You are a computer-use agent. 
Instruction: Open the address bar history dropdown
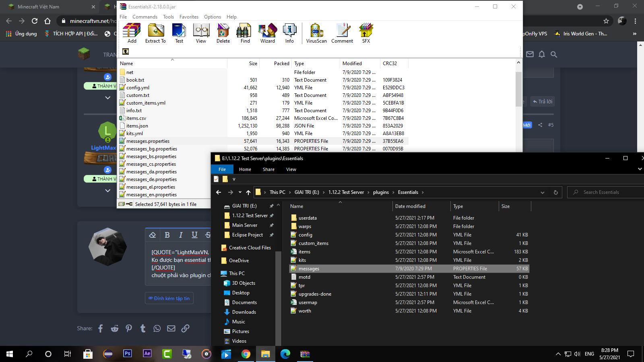pyautogui.click(x=543, y=193)
